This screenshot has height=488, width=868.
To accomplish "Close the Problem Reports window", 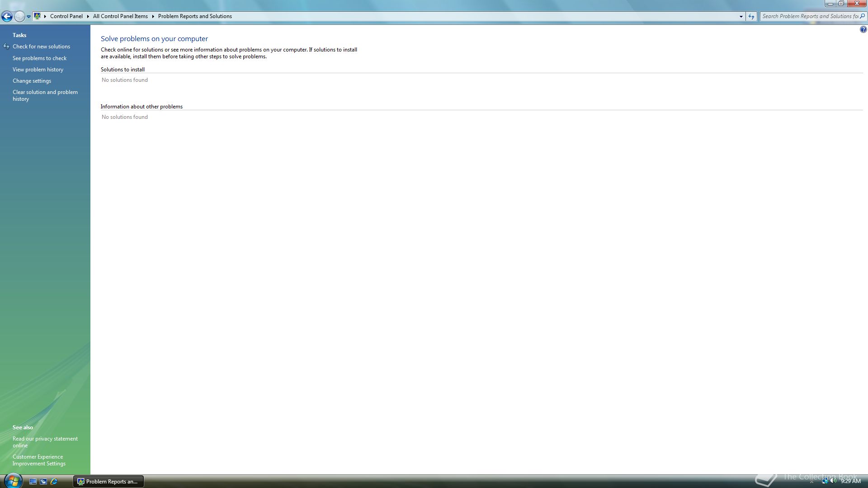I will click(857, 4).
